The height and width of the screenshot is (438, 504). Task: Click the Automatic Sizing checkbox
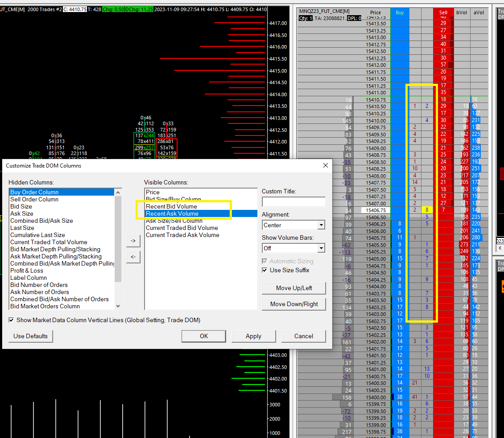(x=265, y=261)
